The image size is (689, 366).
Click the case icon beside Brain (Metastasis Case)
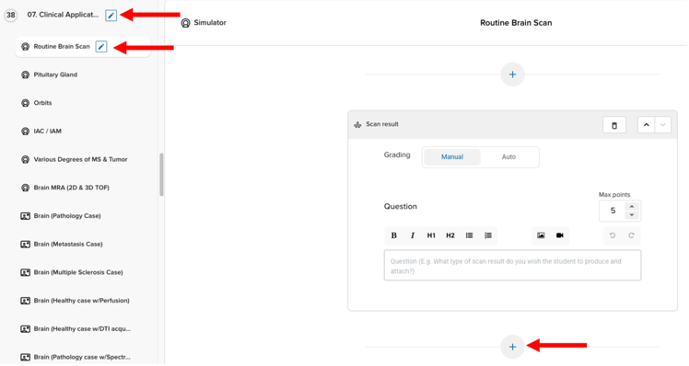tap(25, 244)
